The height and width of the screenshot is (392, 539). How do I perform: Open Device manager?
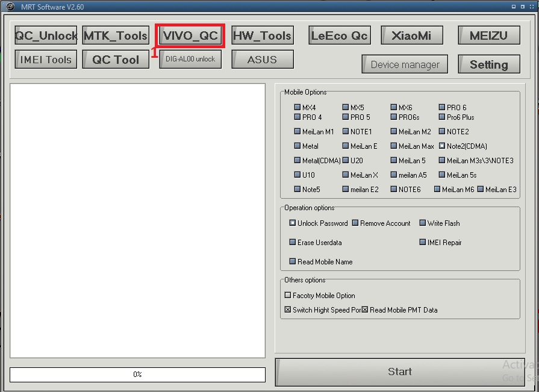pyautogui.click(x=405, y=64)
